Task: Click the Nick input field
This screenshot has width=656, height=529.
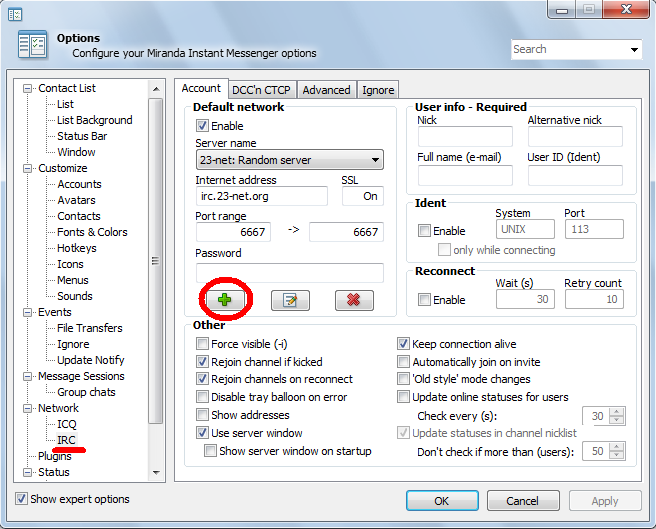Action: point(465,136)
